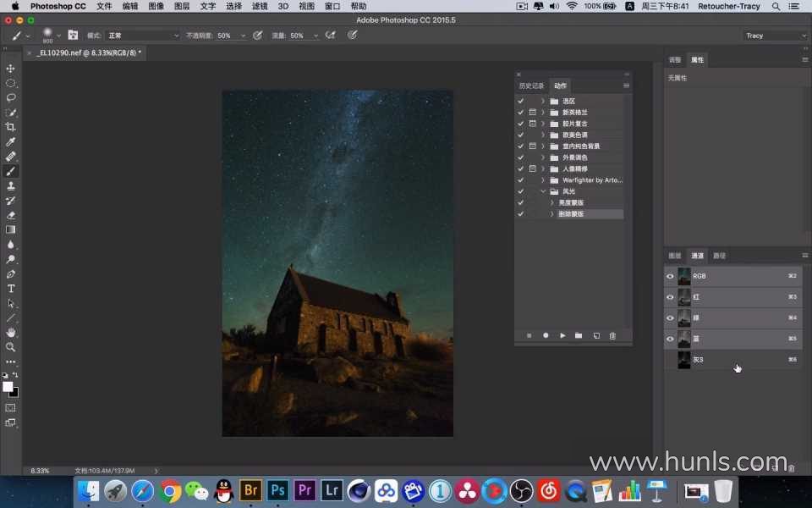812x508 pixels.
Task: Expand the 胶片复古 action set
Action: click(x=543, y=124)
